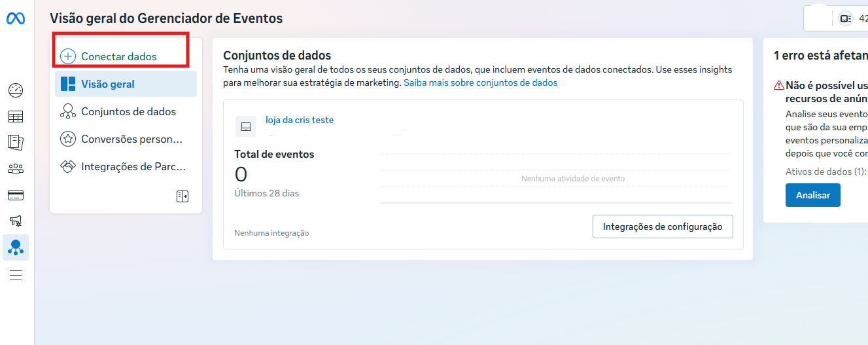Open the all tools hamburger menu
The image size is (868, 345).
16,275
